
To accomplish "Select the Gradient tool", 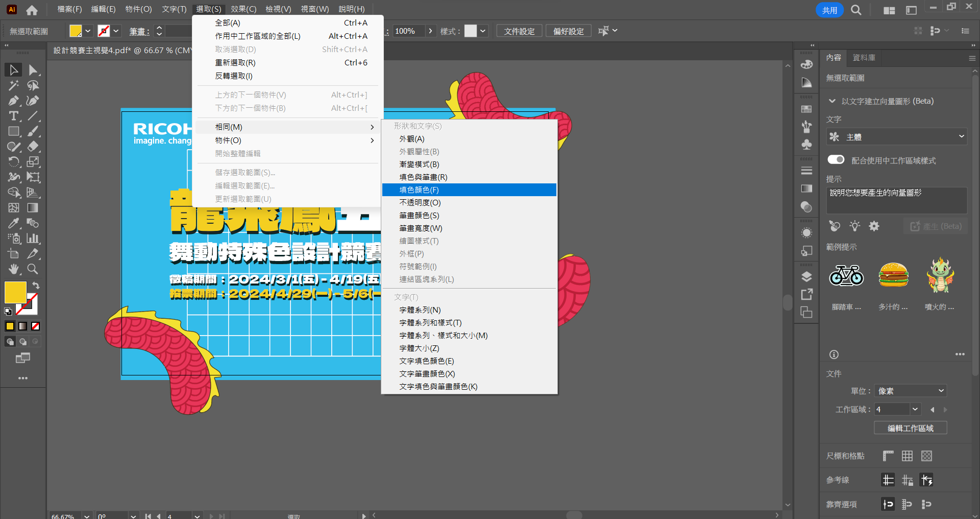I will [33, 208].
